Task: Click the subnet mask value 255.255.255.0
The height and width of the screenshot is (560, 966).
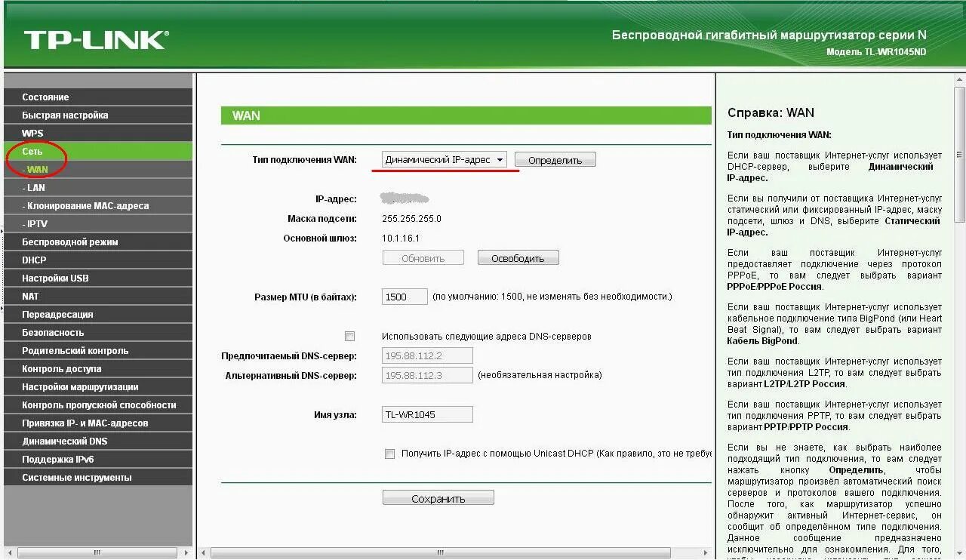Action: click(412, 219)
